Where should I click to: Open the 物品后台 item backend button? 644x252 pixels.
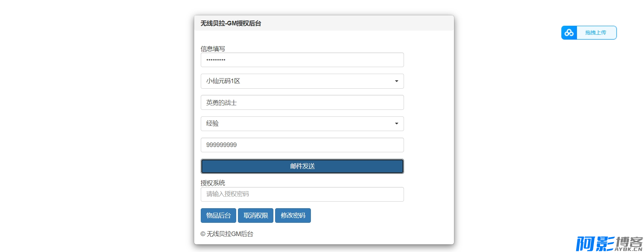[x=218, y=216]
